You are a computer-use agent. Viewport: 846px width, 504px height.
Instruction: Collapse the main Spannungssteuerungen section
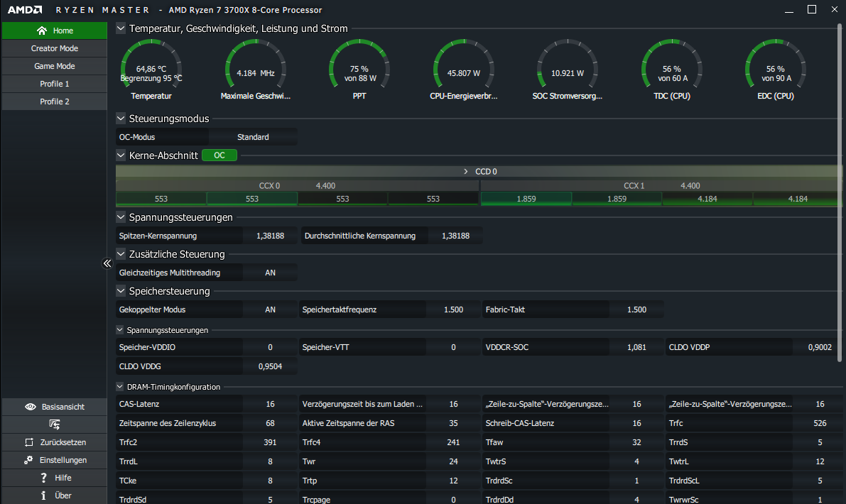point(121,217)
